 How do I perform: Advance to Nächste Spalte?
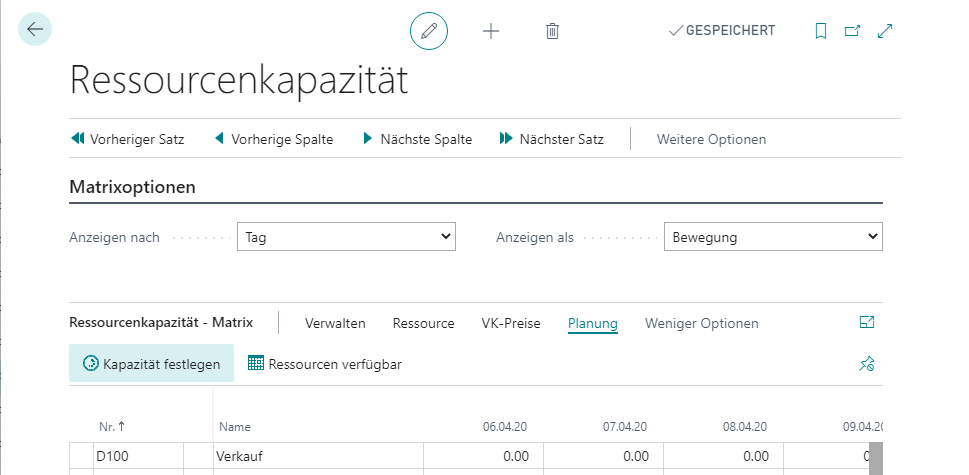[x=418, y=139]
